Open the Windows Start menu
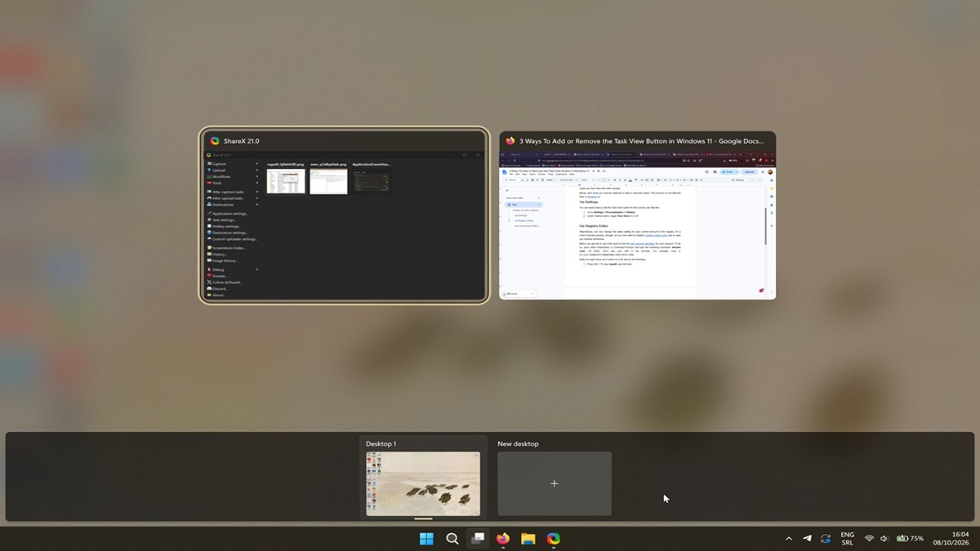This screenshot has width=980, height=551. 426,539
